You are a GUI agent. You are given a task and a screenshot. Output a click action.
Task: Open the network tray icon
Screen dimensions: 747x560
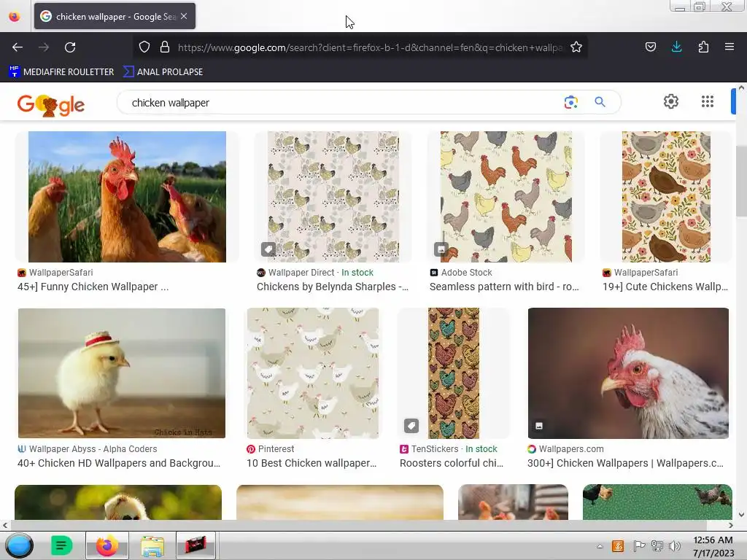(x=657, y=546)
